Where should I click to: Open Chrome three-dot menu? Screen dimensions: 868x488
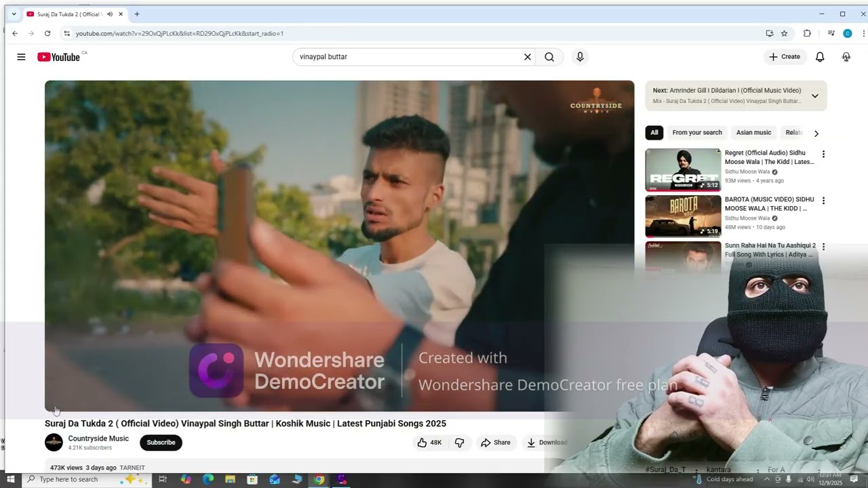tap(864, 33)
